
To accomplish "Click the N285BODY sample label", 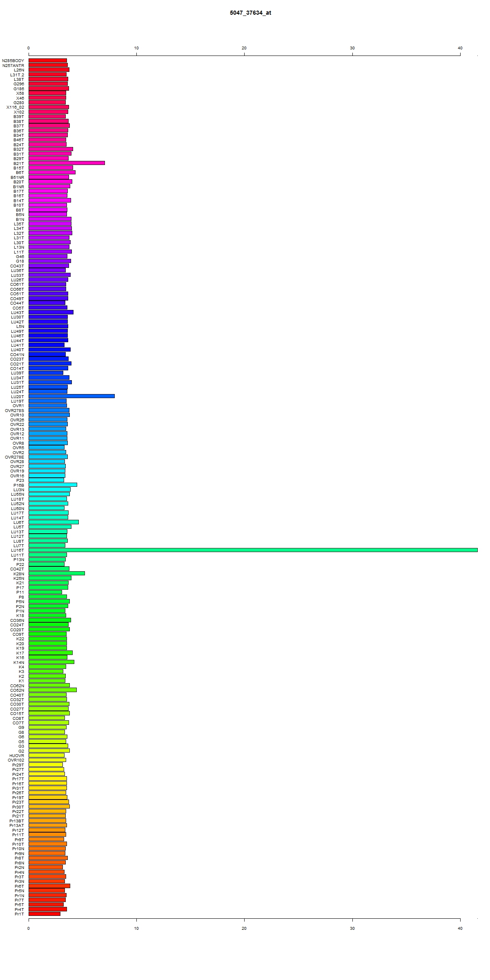I will tap(13, 61).
